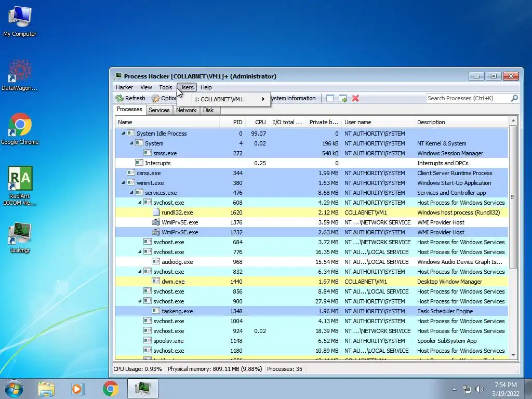532x399 pixels.
Task: Click the System information toolbar button
Action: click(x=294, y=98)
